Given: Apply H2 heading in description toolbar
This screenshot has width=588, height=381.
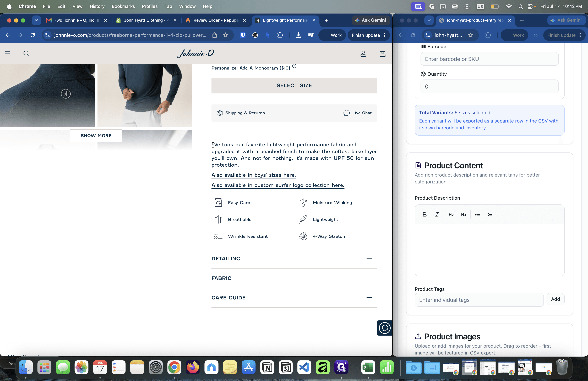Looking at the screenshot, I should [x=451, y=214].
